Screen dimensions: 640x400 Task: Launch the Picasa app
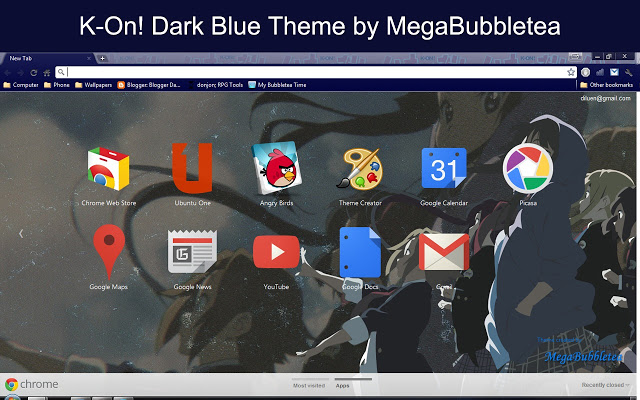coord(528,168)
